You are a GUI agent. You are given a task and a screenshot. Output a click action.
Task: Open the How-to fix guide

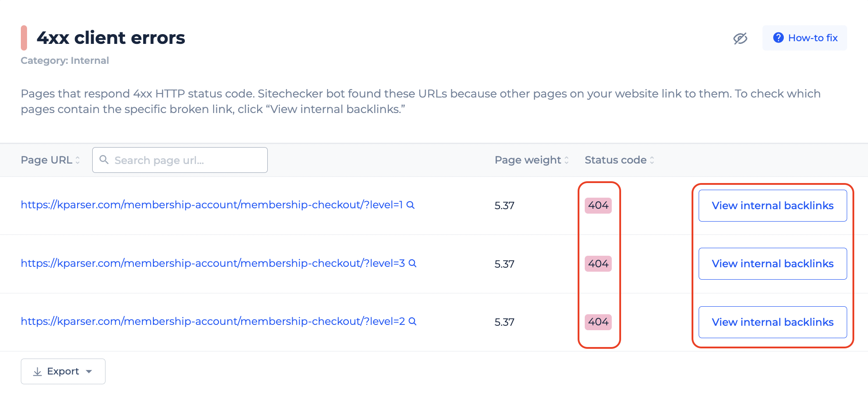pos(805,38)
